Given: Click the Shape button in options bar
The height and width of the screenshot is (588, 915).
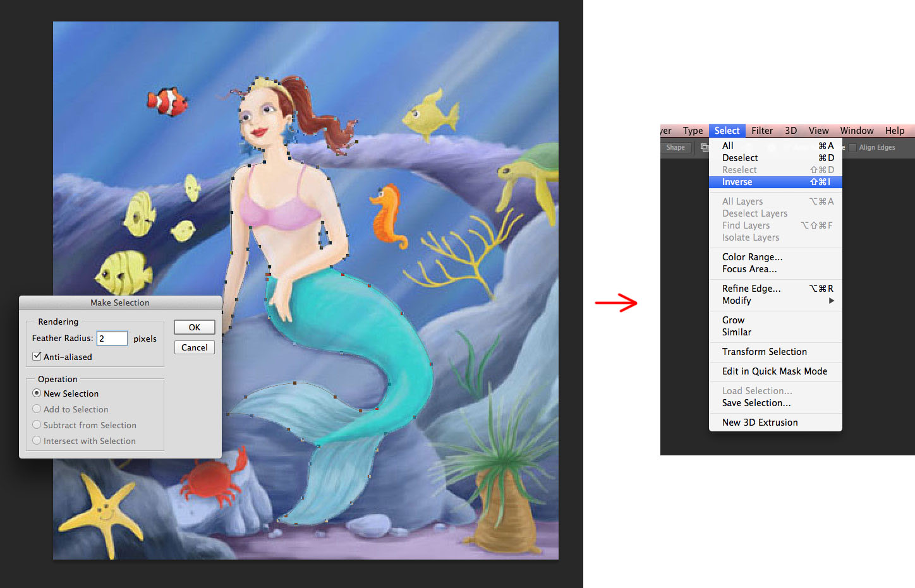Looking at the screenshot, I should point(675,147).
